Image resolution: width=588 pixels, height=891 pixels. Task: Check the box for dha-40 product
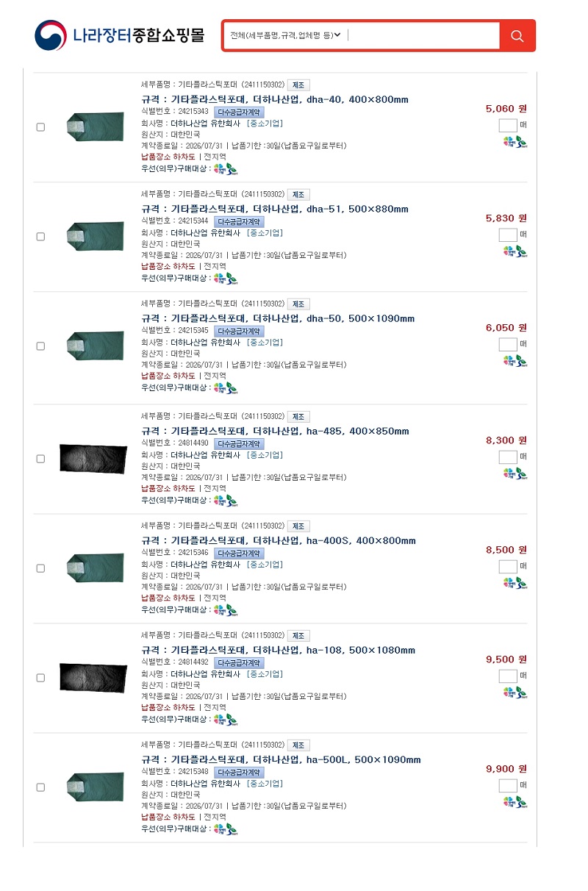(40, 127)
